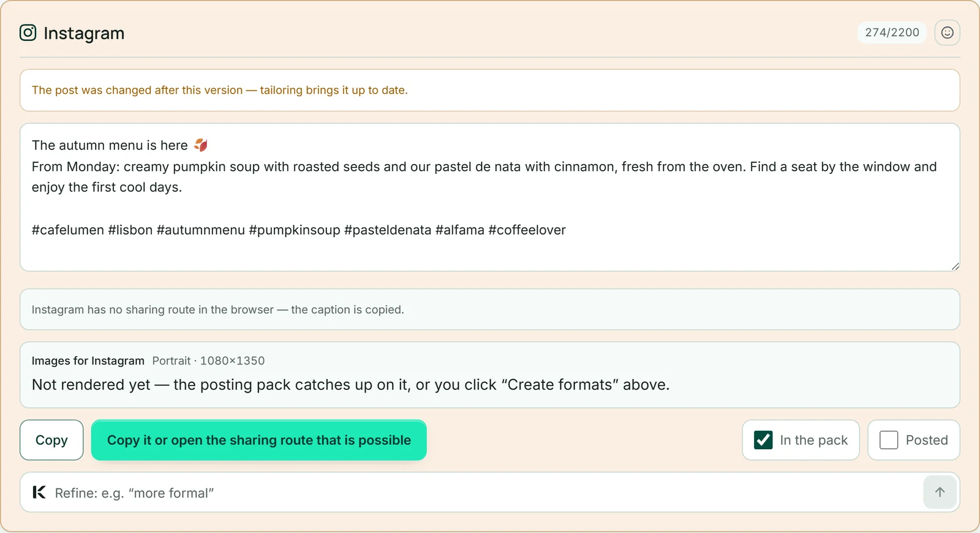Click the K logo in the refine bar
Screen dimensions: 980x533
(39, 492)
